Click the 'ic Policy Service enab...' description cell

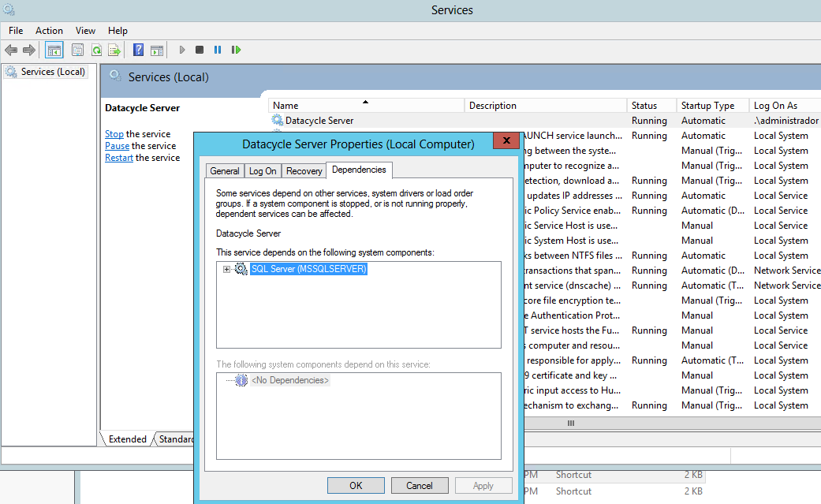click(x=573, y=211)
